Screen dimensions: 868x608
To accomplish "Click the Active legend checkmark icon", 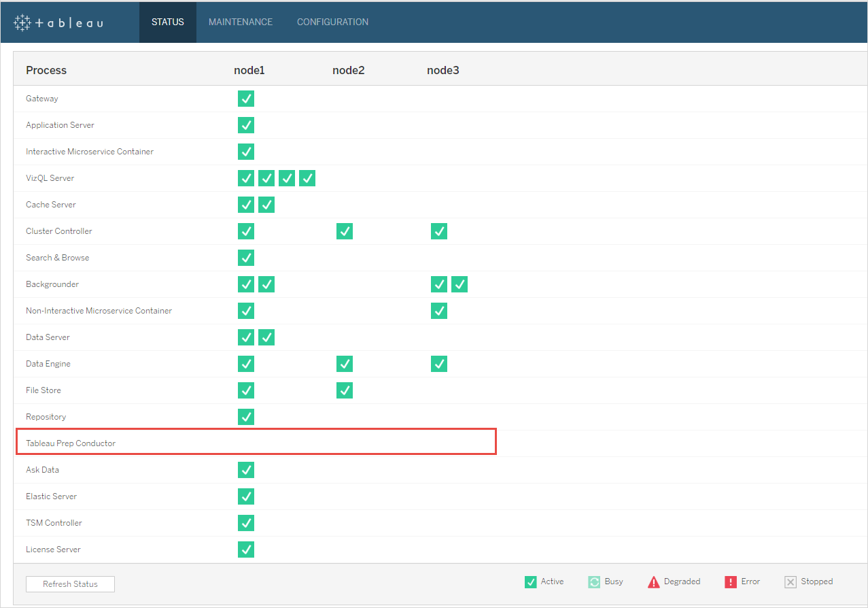I will [531, 582].
